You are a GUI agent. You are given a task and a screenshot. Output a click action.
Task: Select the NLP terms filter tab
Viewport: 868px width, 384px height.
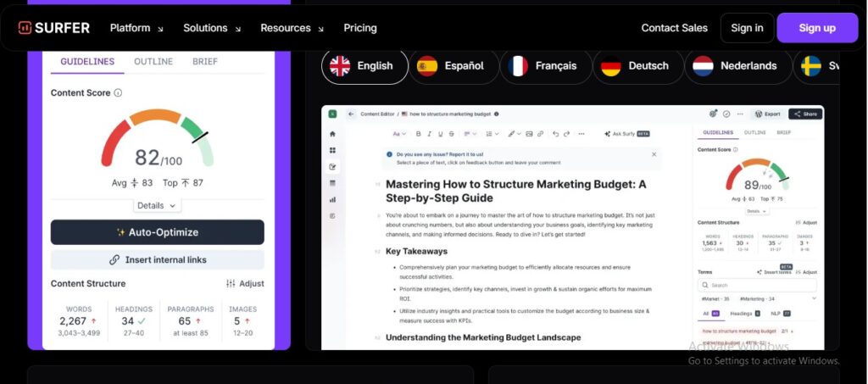coord(781,314)
